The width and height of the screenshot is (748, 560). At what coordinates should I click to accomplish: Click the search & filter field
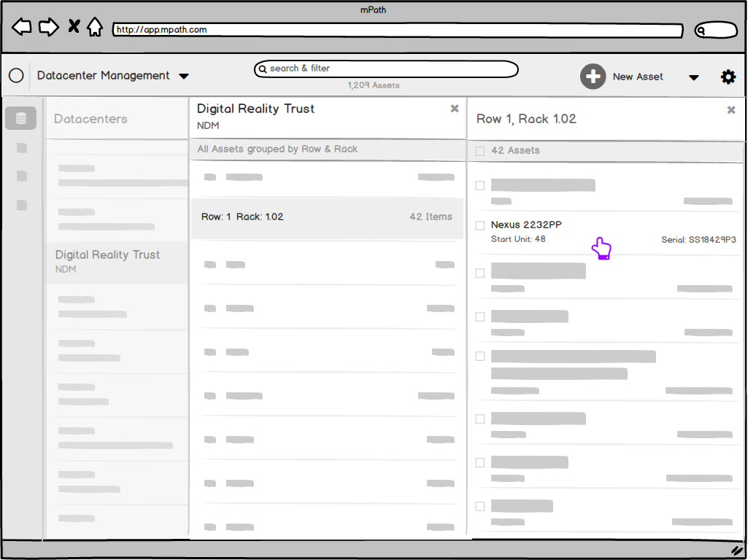click(386, 69)
